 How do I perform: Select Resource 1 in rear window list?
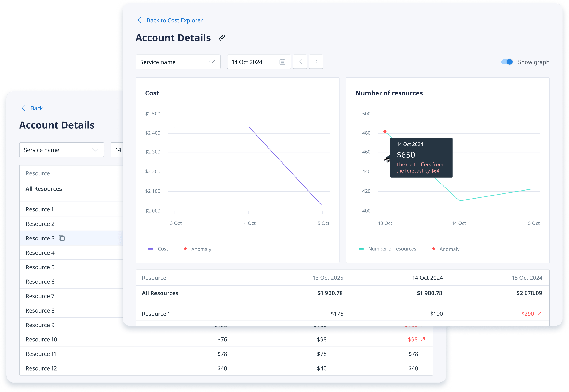pos(71,209)
